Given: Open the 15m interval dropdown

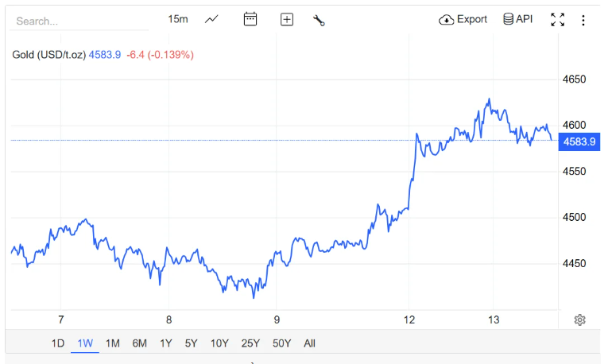Looking at the screenshot, I should coord(178,19).
